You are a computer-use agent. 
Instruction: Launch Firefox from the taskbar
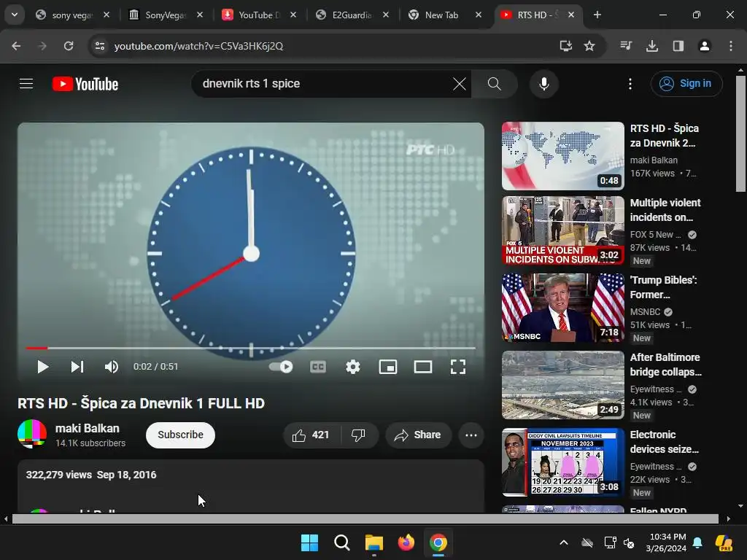click(406, 542)
